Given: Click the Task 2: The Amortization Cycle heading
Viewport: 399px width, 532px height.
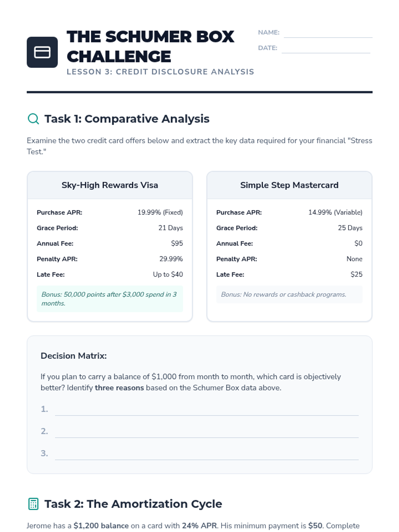Looking at the screenshot, I should pos(133,504).
